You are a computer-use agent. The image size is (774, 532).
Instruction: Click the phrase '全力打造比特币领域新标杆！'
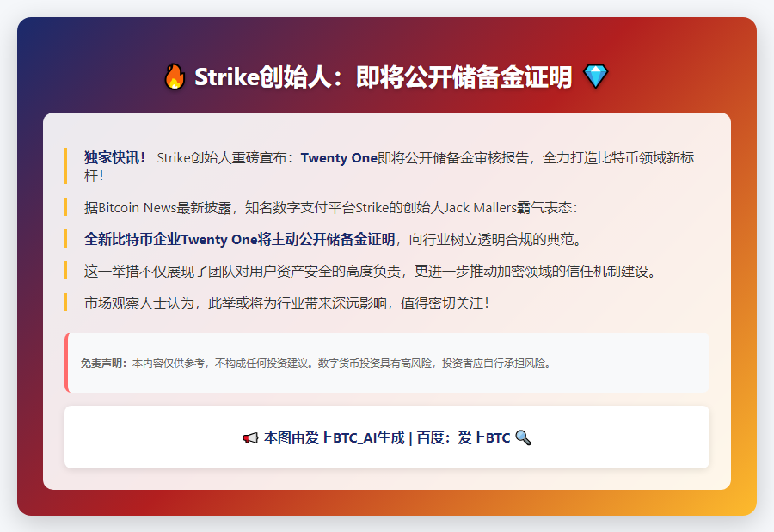click(389, 167)
